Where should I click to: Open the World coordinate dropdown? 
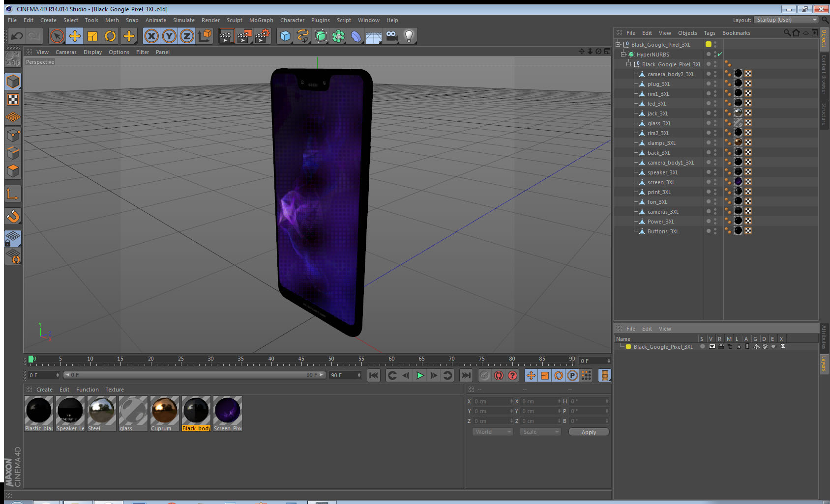[x=493, y=432]
